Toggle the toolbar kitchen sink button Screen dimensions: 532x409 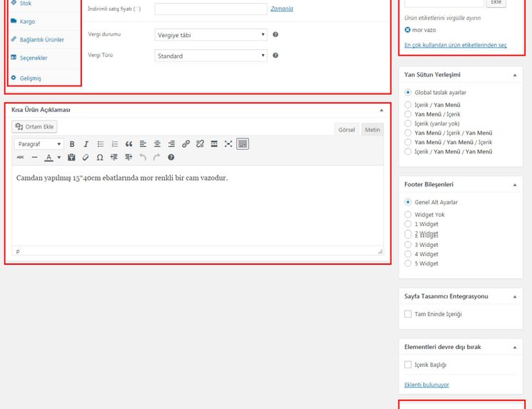pos(243,143)
